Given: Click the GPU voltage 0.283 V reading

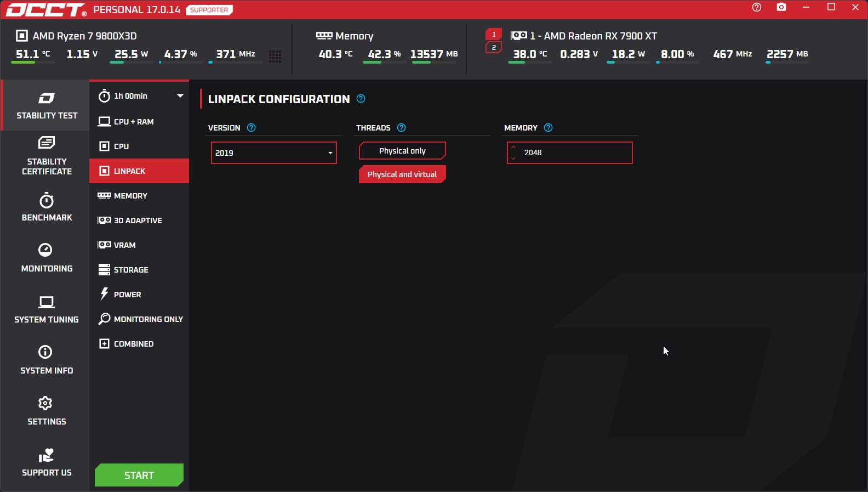Looking at the screenshot, I should pos(579,54).
